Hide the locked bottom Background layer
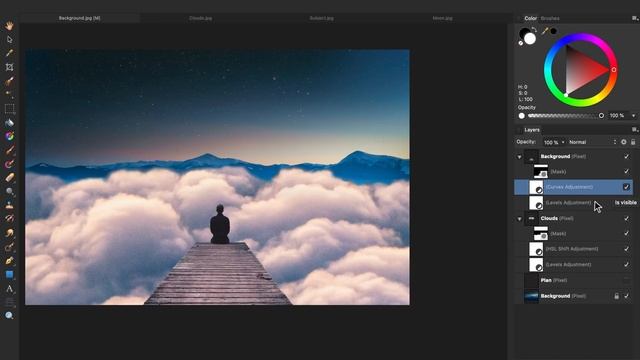640x360 pixels. coord(626,296)
